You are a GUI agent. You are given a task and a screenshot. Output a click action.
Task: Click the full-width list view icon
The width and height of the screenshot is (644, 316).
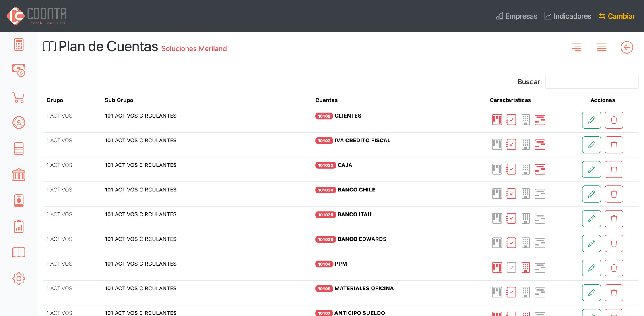click(601, 48)
